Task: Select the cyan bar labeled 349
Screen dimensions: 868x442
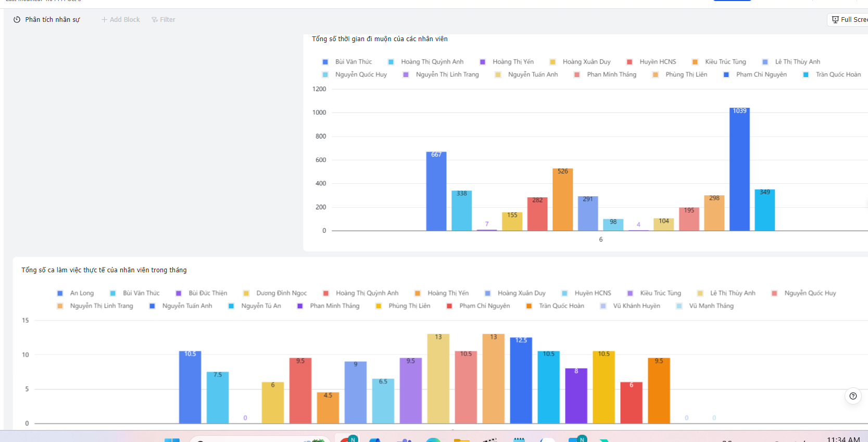Action: coord(765,210)
